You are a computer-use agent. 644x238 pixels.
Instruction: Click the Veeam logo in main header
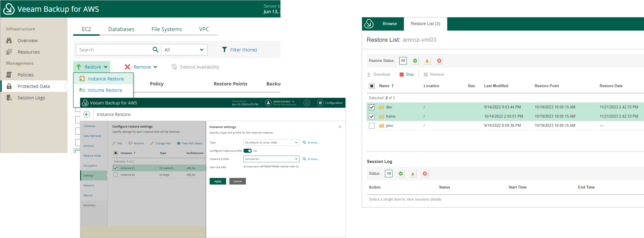pyautogui.click(x=9, y=9)
